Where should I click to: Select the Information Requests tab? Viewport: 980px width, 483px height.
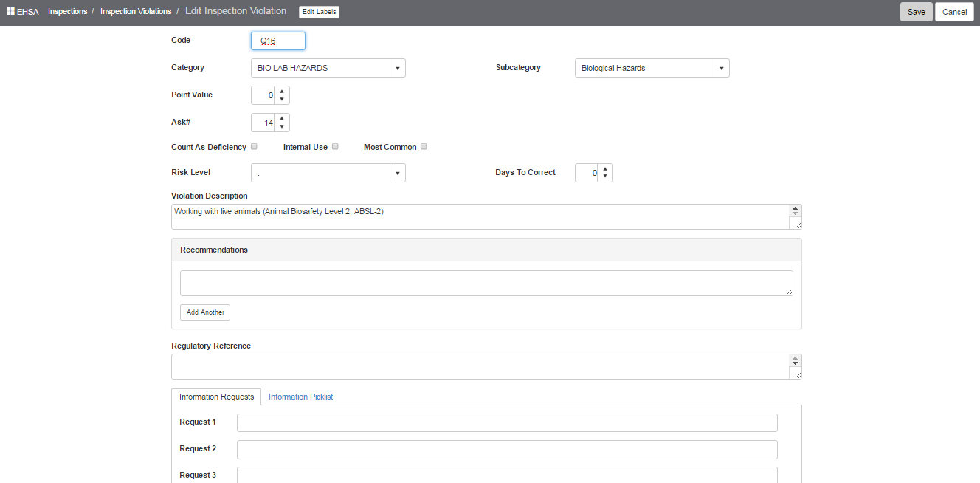[x=216, y=397]
